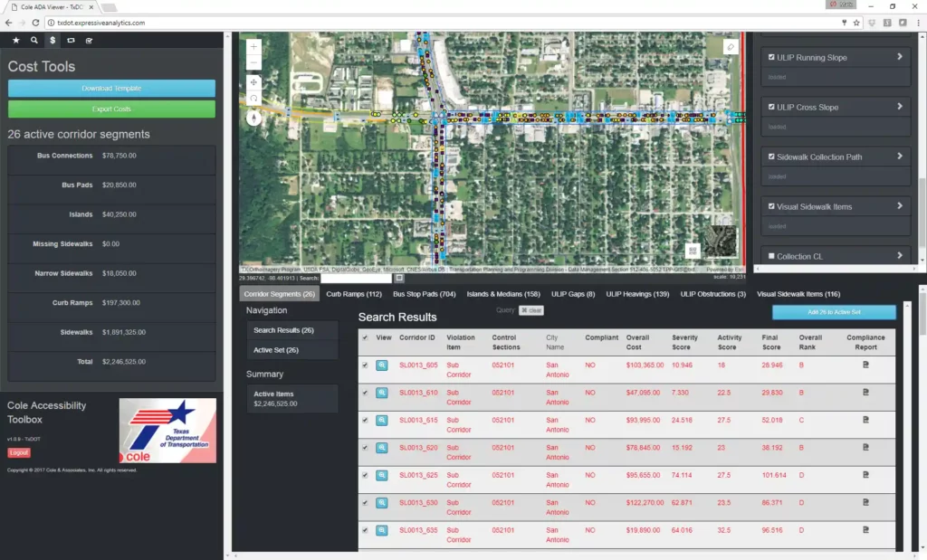Viewport: 927px width, 560px height.
Task: Uncheck the SL0013_605 row checkbox
Action: point(365,365)
